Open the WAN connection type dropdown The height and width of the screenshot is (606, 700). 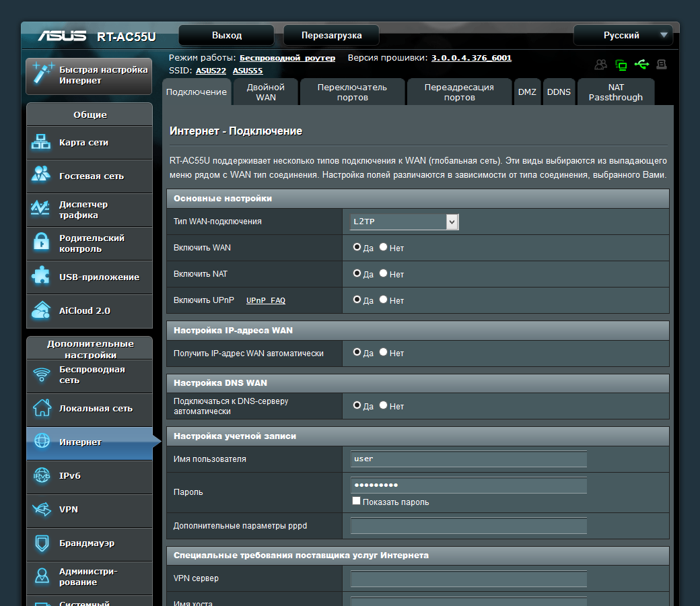point(404,222)
